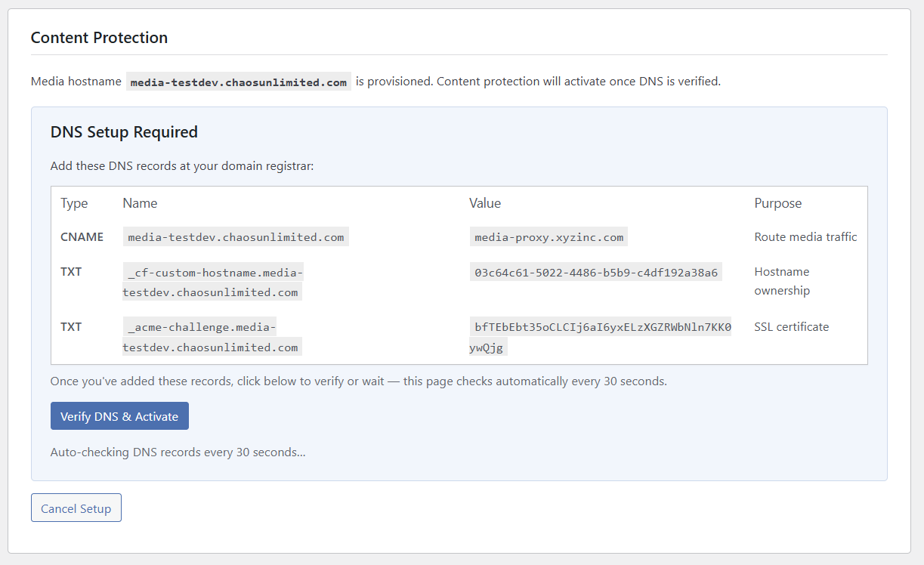Click the Name column header

click(x=139, y=202)
